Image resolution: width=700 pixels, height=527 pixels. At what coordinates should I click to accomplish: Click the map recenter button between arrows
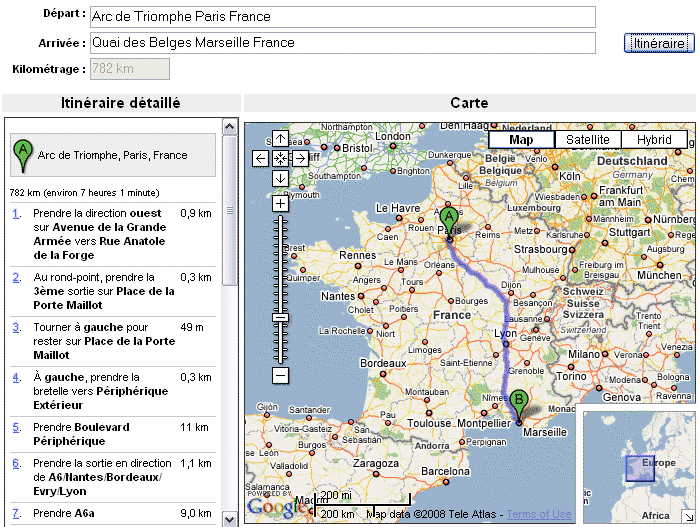point(280,158)
